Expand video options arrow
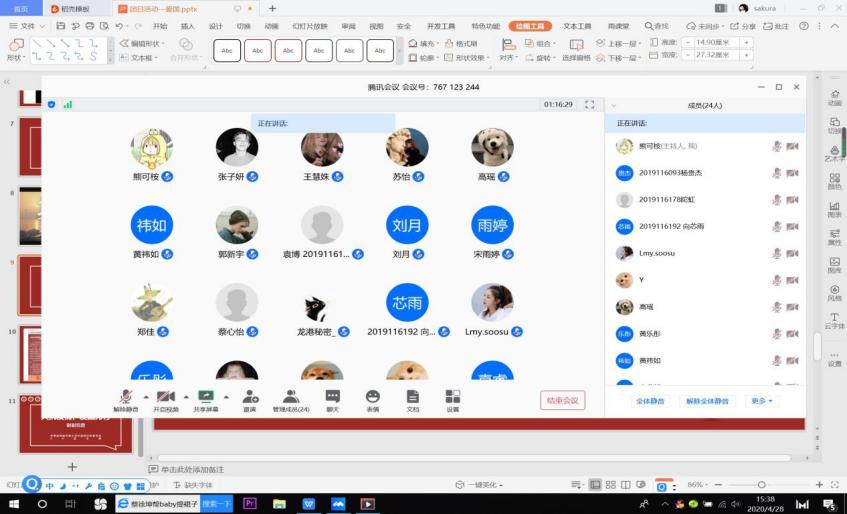 (x=186, y=397)
